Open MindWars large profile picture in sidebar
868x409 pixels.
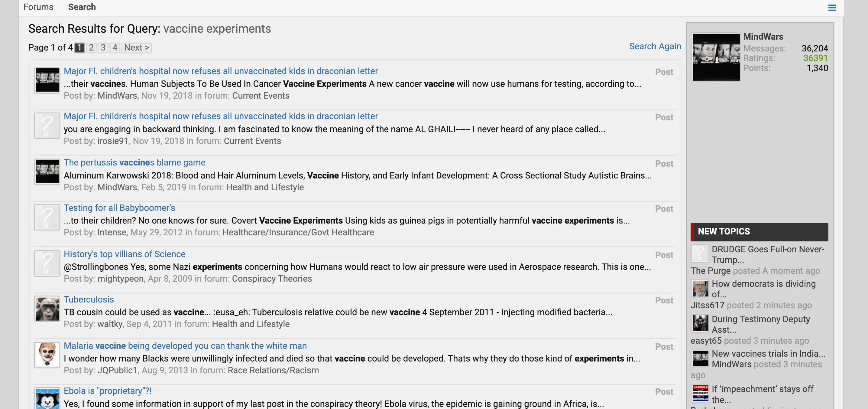(x=716, y=57)
